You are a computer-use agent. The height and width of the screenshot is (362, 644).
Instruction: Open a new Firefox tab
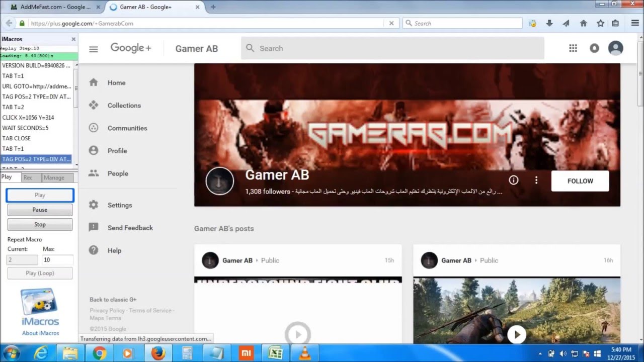pyautogui.click(x=213, y=7)
